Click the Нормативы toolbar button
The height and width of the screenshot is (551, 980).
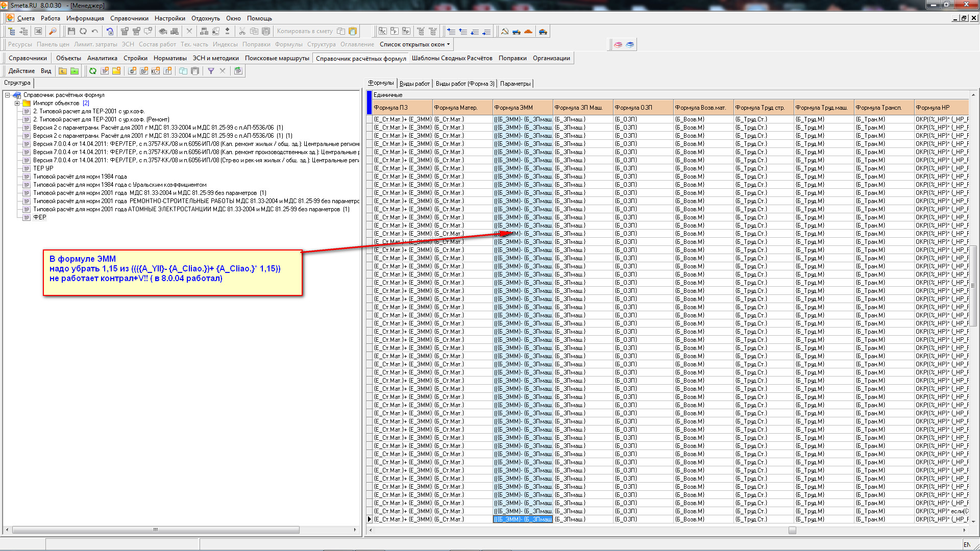coord(170,58)
